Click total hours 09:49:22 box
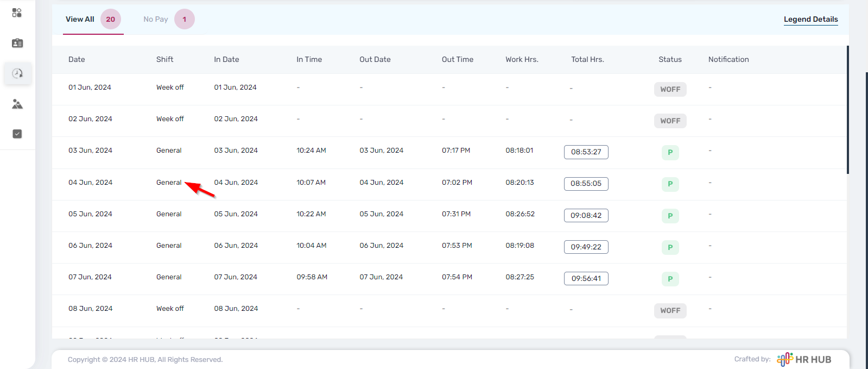868x369 pixels. click(586, 247)
